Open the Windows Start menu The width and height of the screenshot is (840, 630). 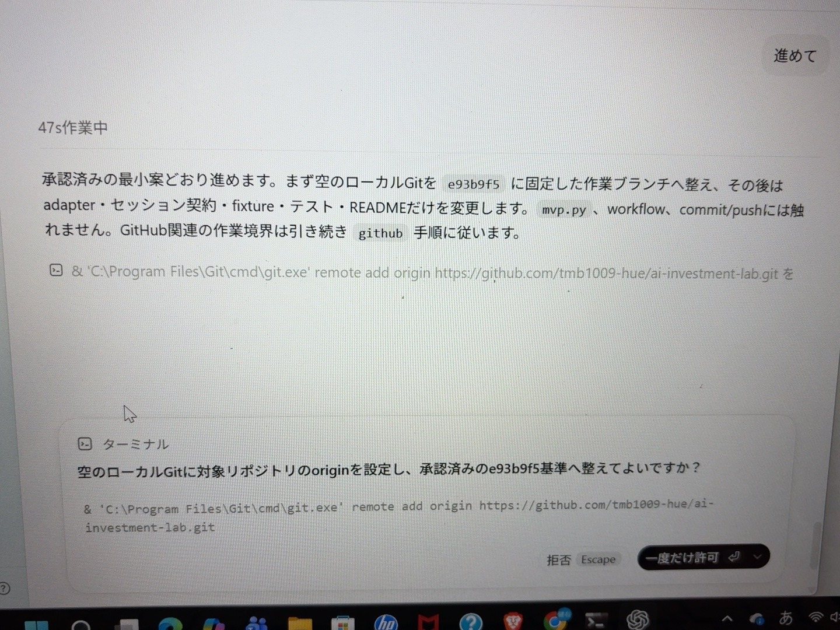click(36, 624)
